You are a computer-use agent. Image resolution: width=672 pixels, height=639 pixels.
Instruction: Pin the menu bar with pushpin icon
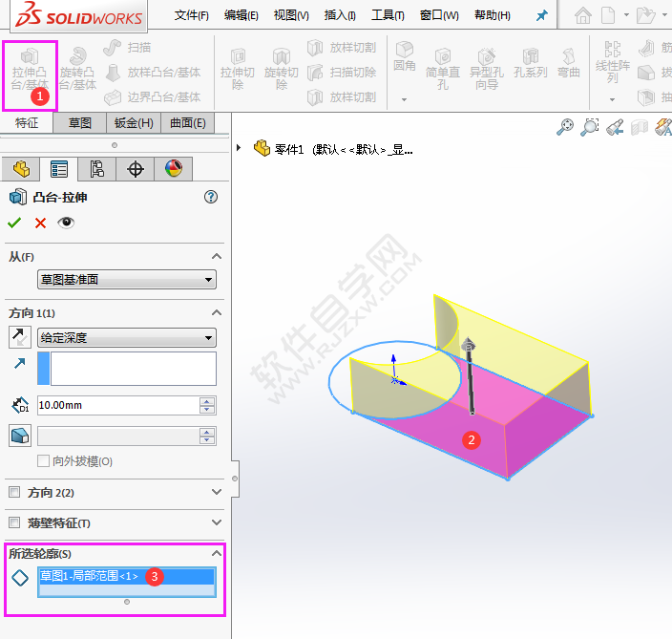pos(542,16)
